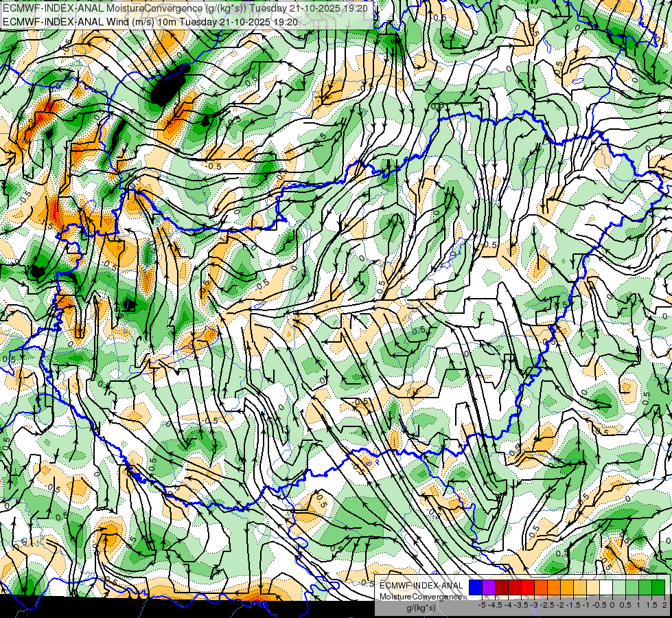The width and height of the screenshot is (672, 618).
Task: Click the "1" tick label in the legend scale
Action: 638,605
